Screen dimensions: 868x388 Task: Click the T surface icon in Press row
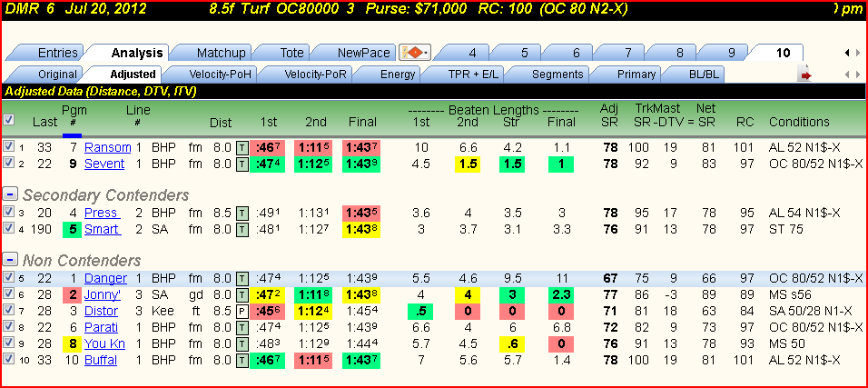(x=242, y=214)
